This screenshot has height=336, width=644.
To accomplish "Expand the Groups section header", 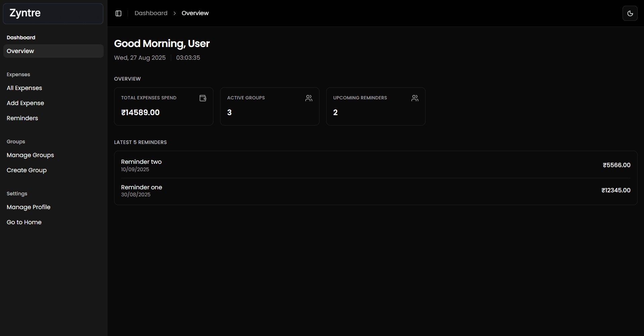I will (16, 141).
